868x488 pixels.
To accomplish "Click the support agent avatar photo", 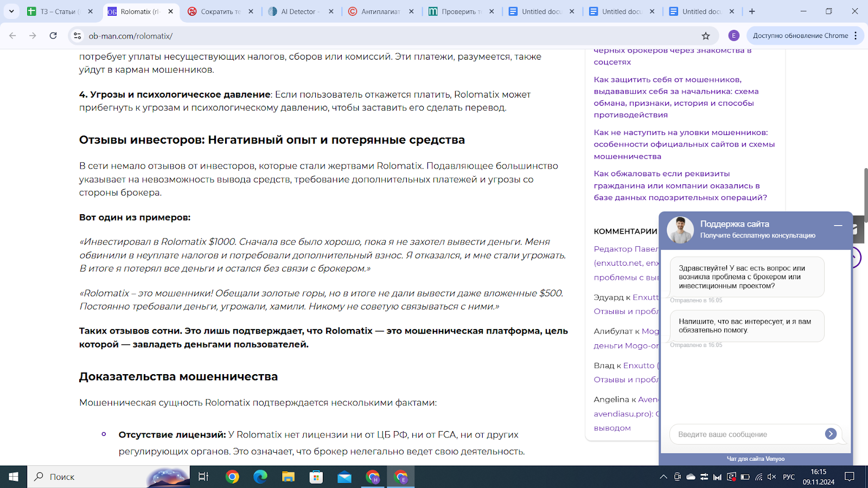I will (x=680, y=230).
